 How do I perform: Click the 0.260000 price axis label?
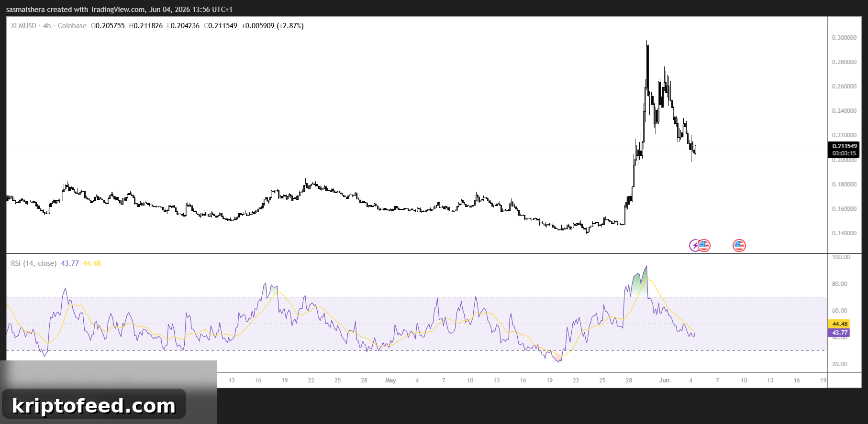pos(844,87)
